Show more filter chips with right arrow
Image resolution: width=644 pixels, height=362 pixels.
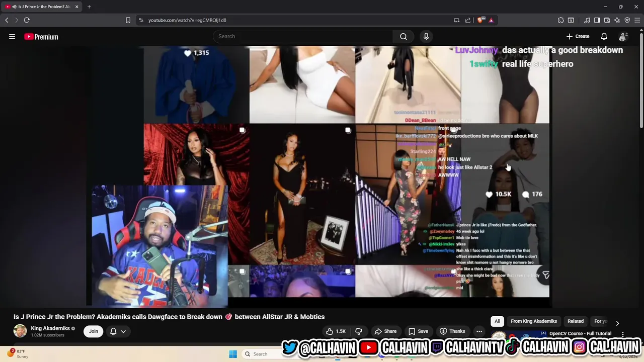coord(617,323)
